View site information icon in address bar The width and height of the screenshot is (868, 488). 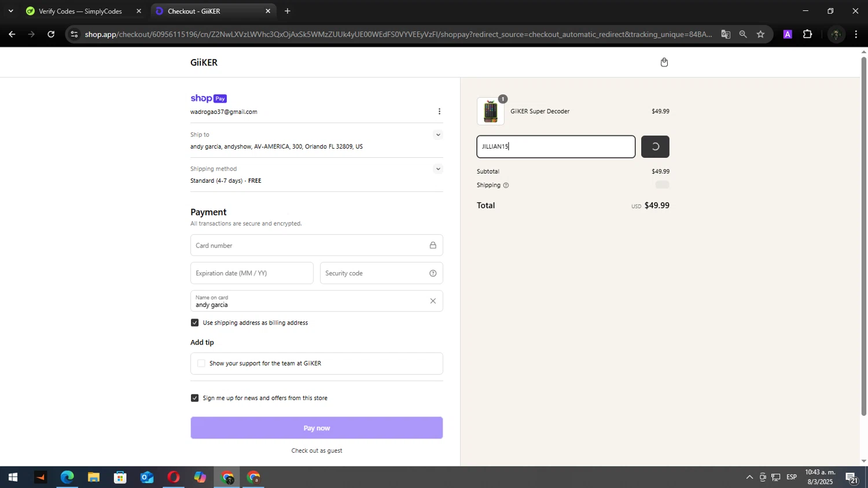[x=73, y=34]
